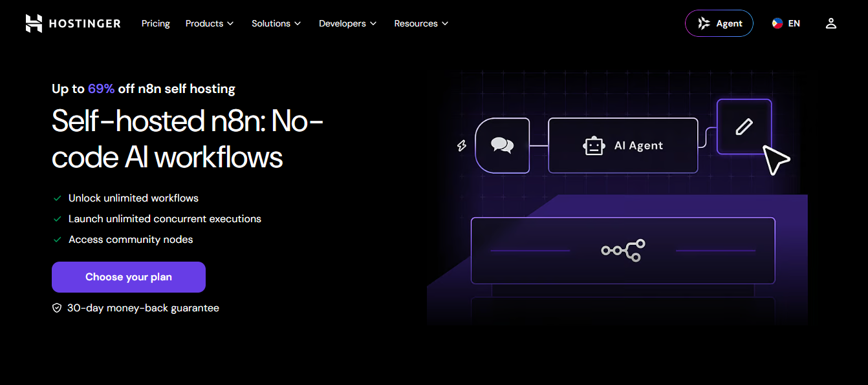Open the user account profile icon
868x385 pixels.
(x=831, y=23)
